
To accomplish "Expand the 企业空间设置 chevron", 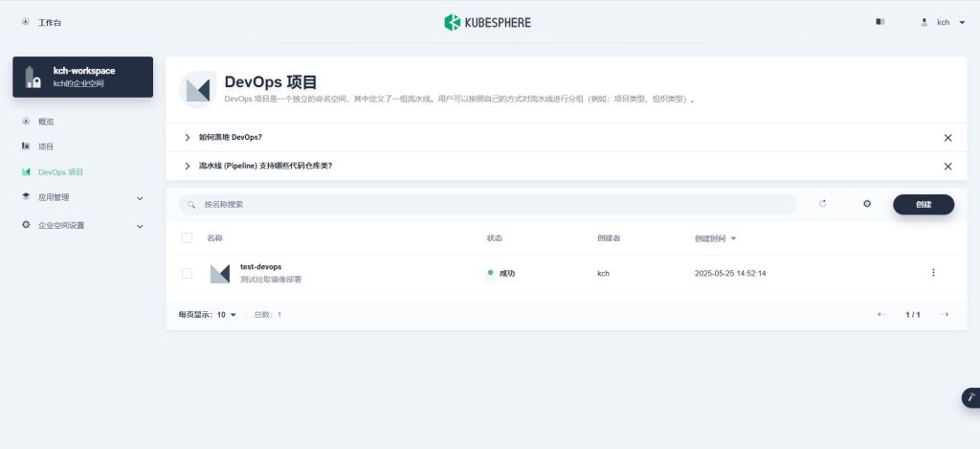I will [x=140, y=226].
